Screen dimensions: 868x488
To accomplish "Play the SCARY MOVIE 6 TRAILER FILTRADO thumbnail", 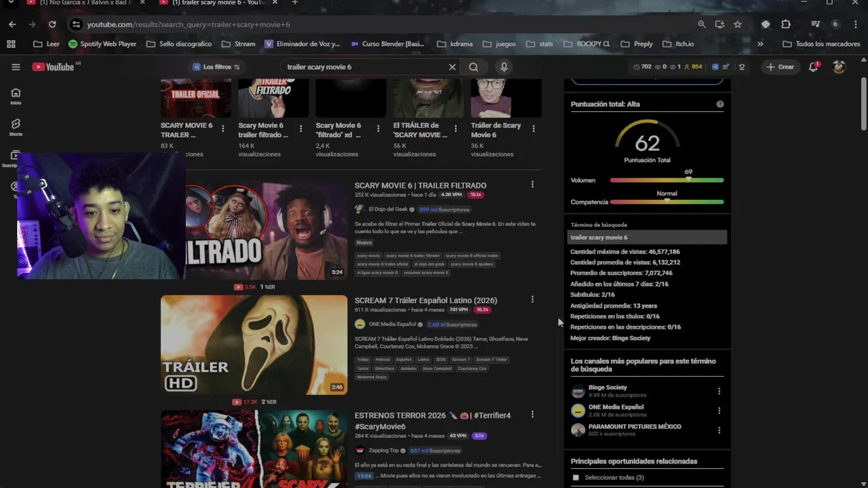I will coord(266,229).
